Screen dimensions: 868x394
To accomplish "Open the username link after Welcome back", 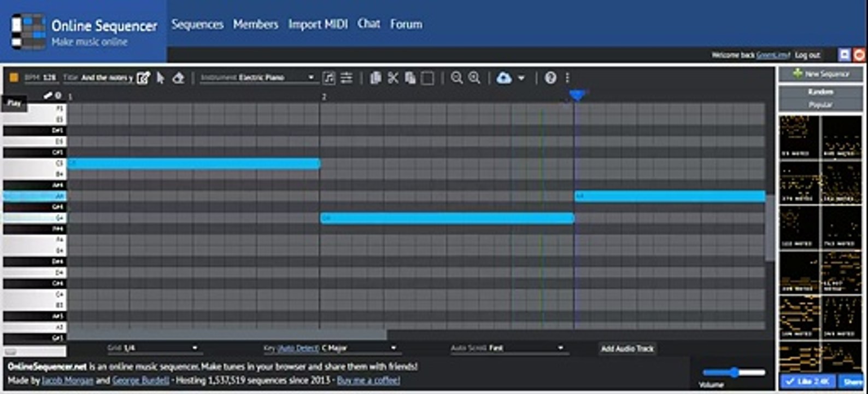I will [x=773, y=55].
